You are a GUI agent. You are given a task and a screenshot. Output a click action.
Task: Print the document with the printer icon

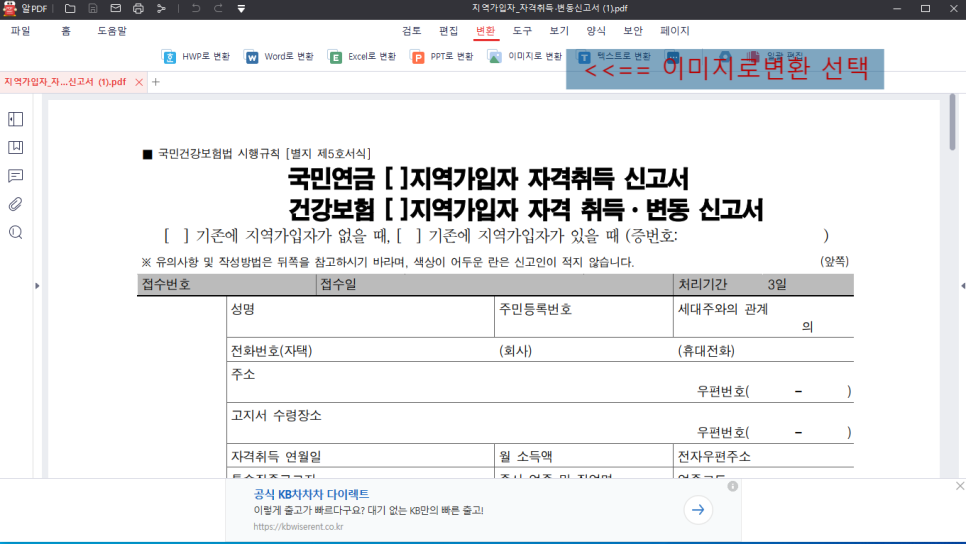coord(139,9)
